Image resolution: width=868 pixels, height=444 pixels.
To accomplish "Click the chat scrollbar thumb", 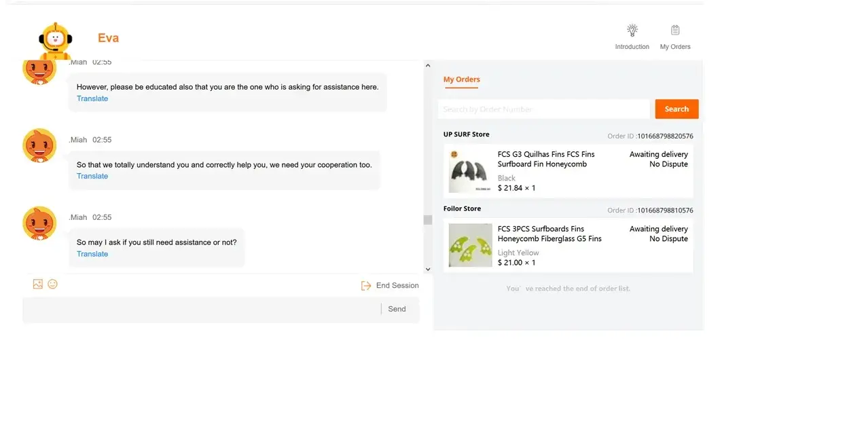I will click(x=428, y=220).
